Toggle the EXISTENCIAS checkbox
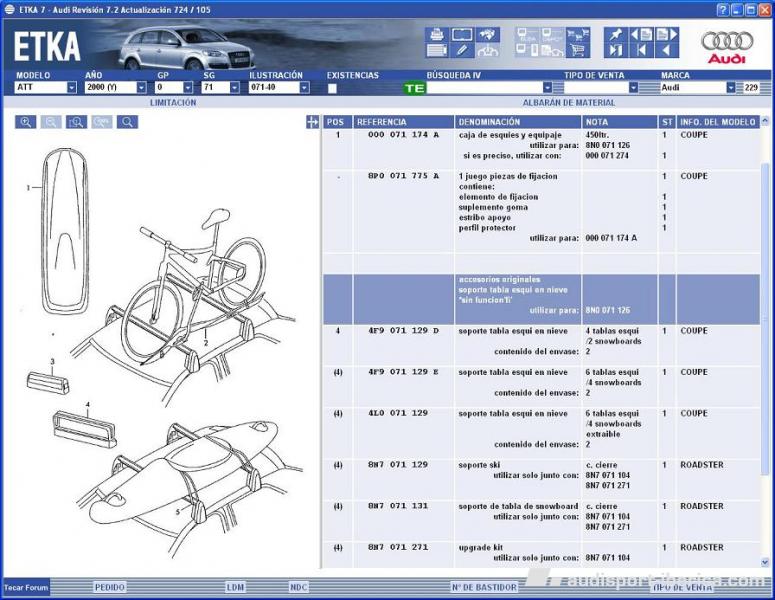775x600 pixels. (x=332, y=88)
